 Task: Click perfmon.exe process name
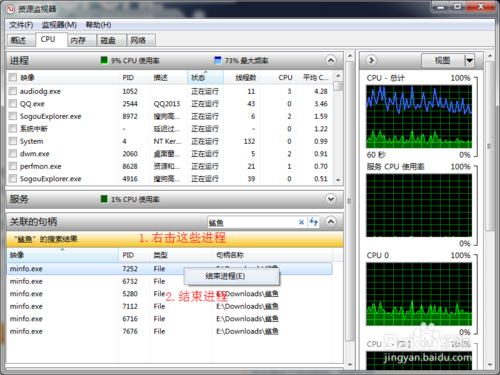click(40, 166)
